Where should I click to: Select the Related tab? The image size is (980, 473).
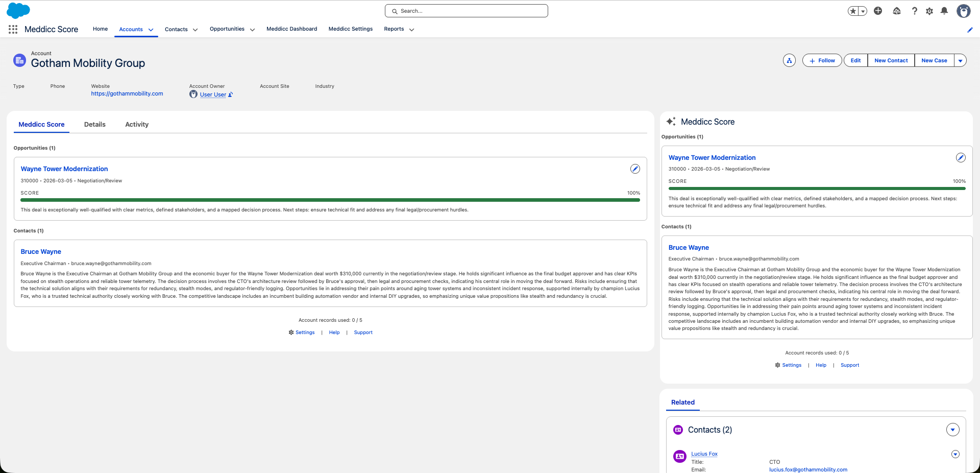coord(683,403)
